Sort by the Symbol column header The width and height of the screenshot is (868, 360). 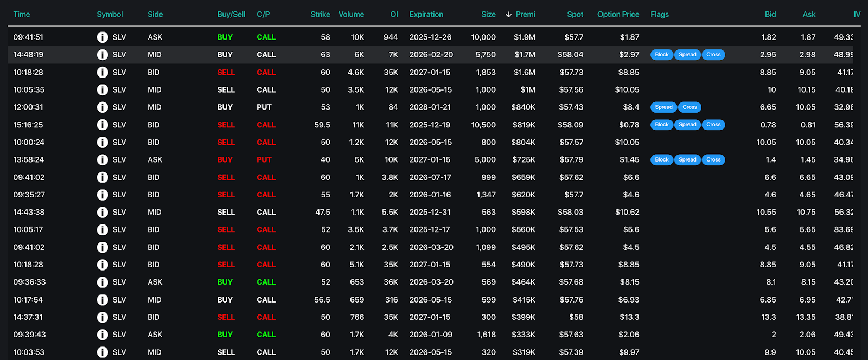coord(110,15)
